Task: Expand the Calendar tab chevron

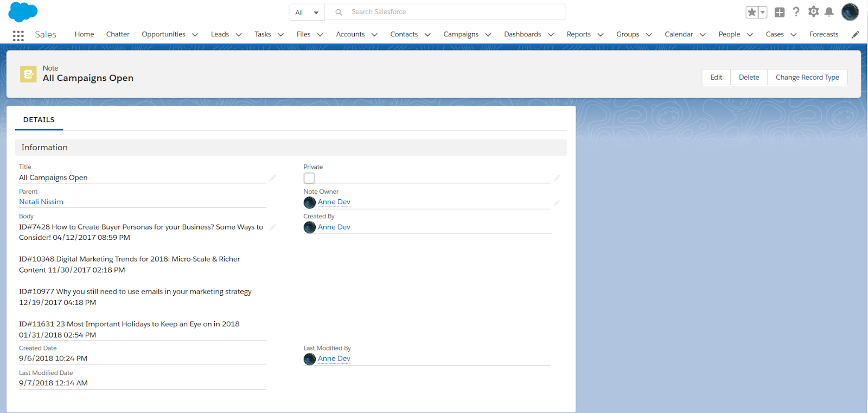Action: pos(703,35)
